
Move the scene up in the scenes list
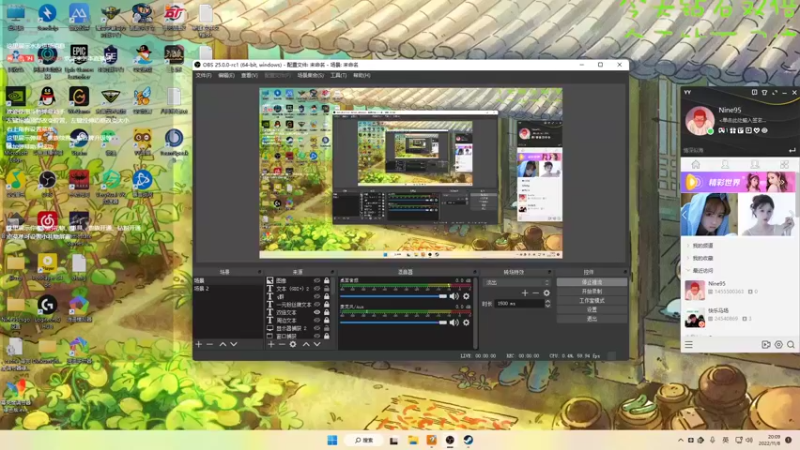[x=222, y=344]
